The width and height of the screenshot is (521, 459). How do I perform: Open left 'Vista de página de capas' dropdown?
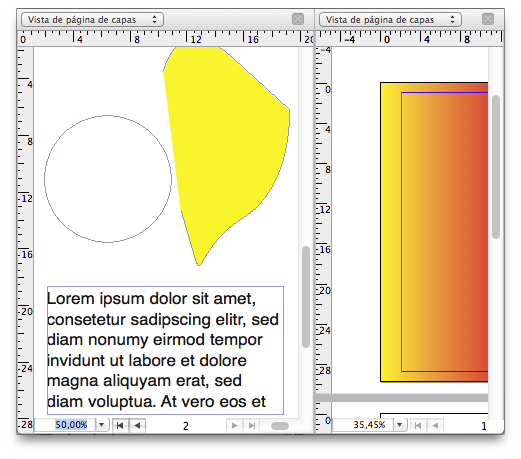[92, 20]
